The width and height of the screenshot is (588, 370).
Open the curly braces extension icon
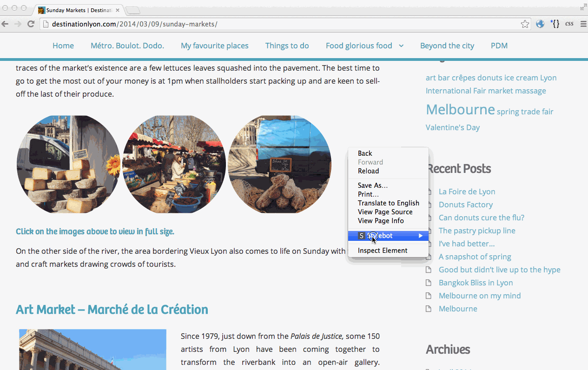[x=555, y=24]
